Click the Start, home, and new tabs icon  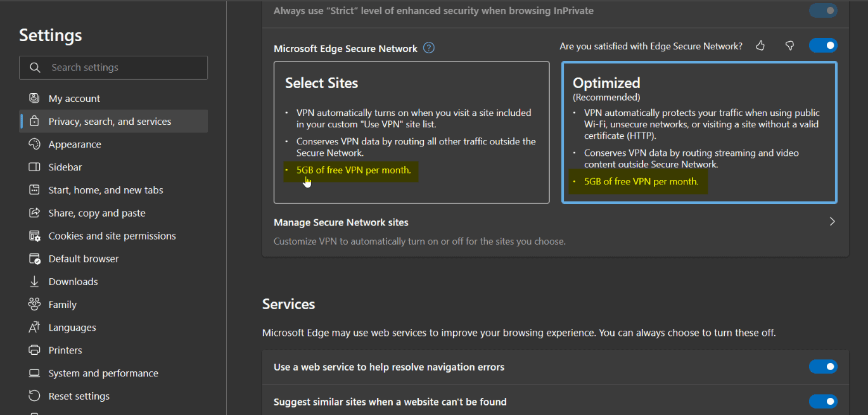tap(35, 190)
